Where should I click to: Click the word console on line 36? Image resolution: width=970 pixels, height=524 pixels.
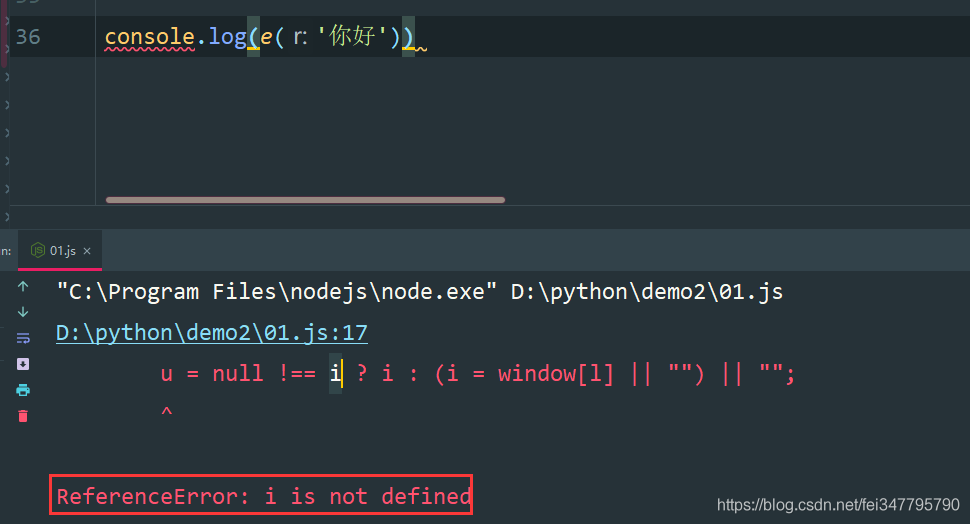150,37
